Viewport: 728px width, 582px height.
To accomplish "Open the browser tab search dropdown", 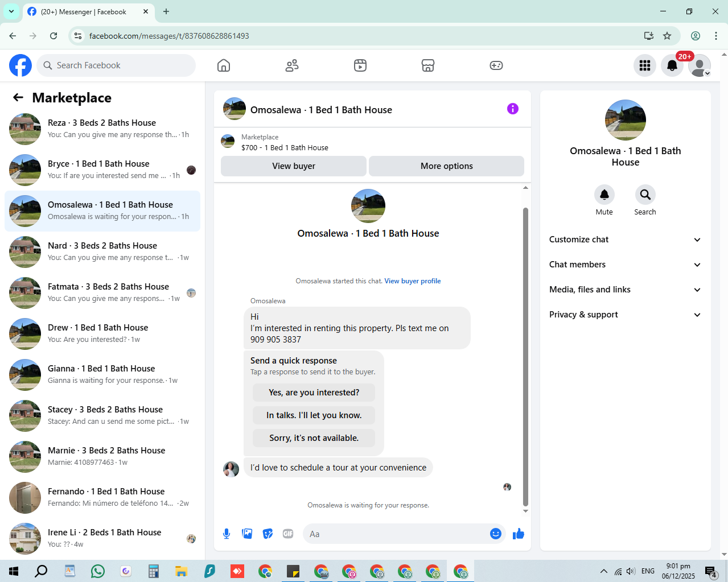I will click(x=11, y=11).
